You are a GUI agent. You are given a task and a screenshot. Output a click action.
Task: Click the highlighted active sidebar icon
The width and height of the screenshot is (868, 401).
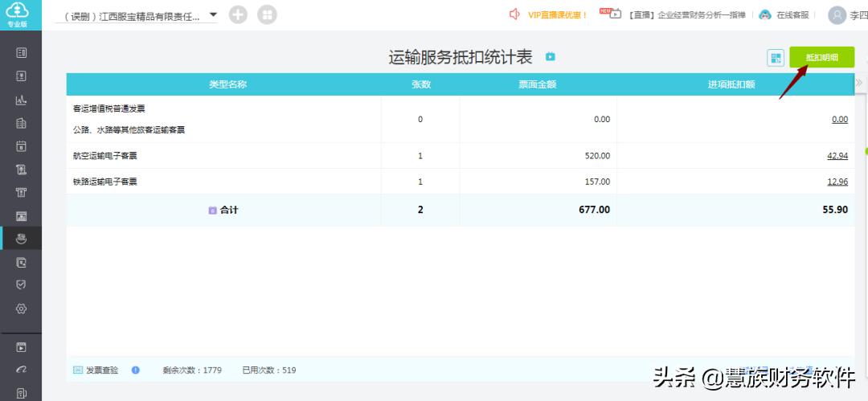(x=21, y=239)
